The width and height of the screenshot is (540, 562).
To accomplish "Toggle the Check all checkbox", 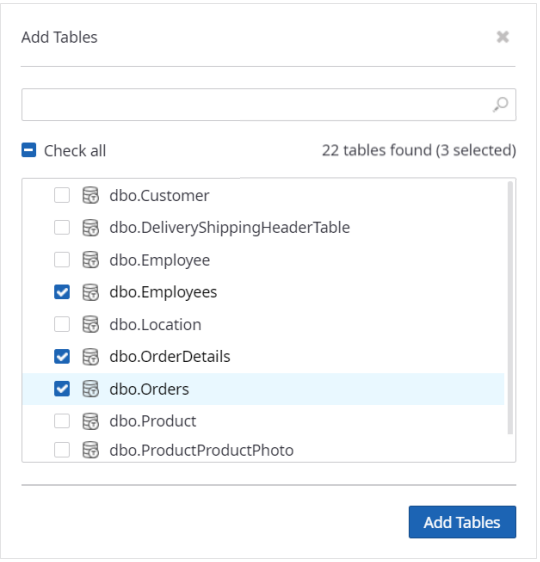I will 29,150.
